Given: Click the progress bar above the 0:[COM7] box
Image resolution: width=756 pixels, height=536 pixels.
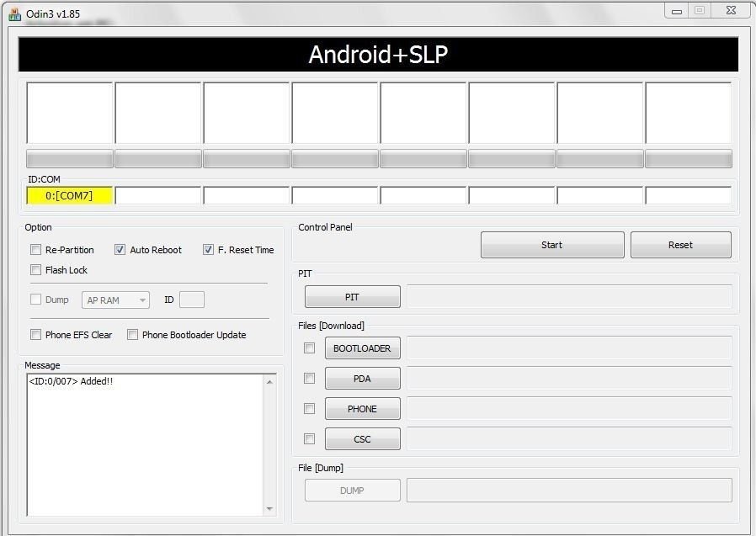Looking at the screenshot, I should [70, 158].
